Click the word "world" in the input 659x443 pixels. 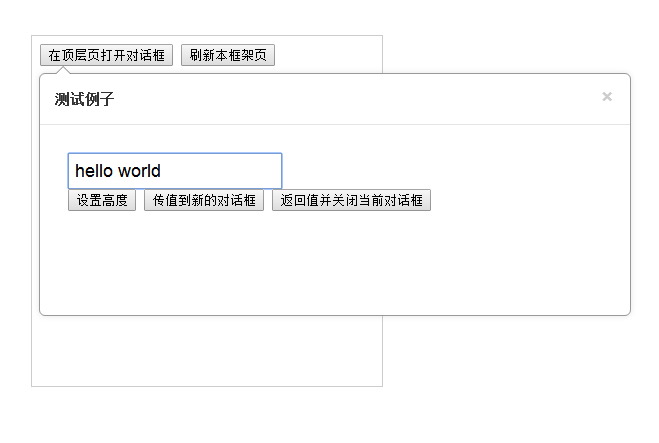click(x=139, y=171)
